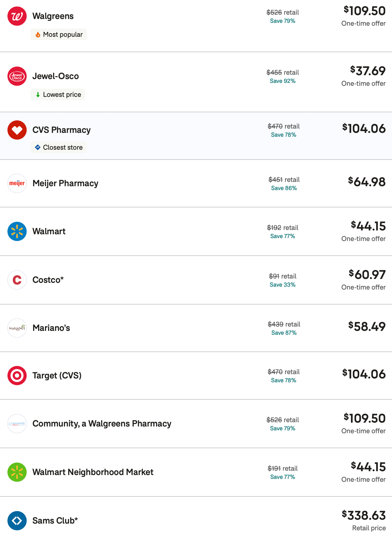Click the Walgreens logo icon
This screenshot has height=544, width=392.
click(17, 16)
